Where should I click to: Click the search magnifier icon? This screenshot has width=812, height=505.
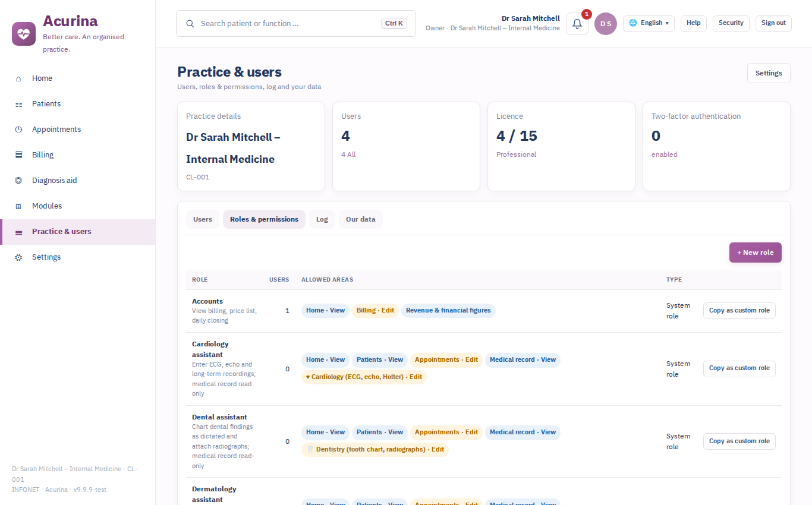pos(190,24)
